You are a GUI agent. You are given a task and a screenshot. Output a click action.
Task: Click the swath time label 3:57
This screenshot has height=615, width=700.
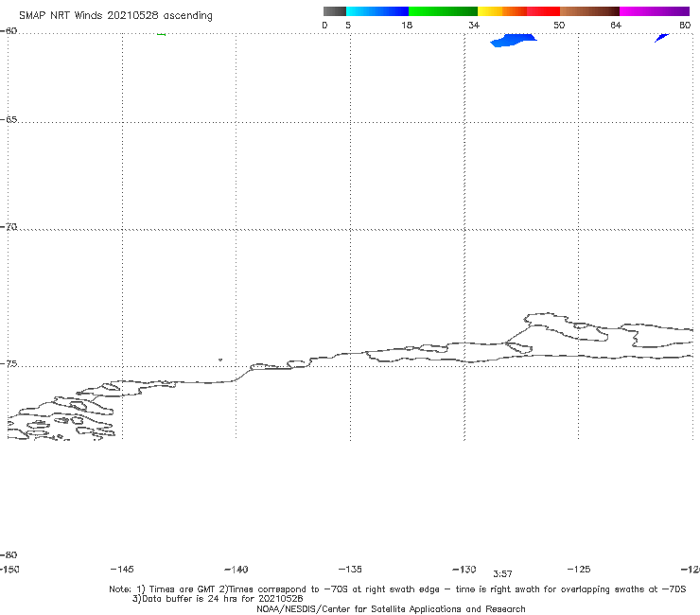tap(502, 574)
